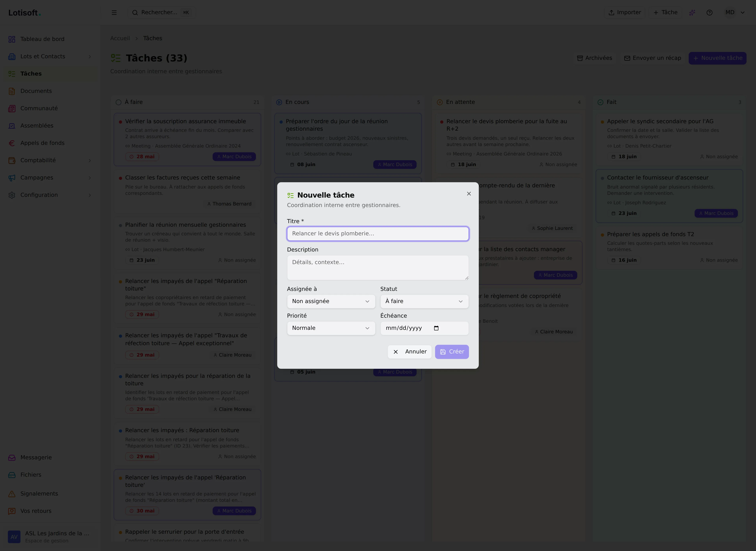
Task: Click the Lotisoft logo
Action: tap(24, 13)
